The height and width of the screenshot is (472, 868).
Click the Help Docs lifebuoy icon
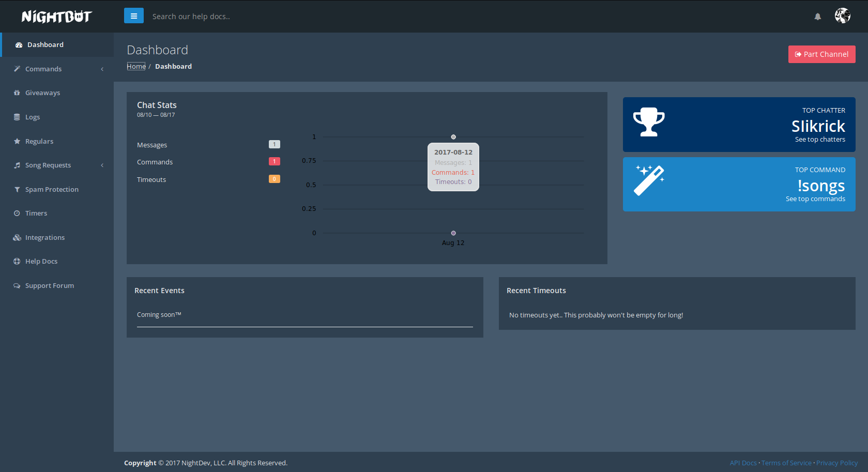pos(17,262)
